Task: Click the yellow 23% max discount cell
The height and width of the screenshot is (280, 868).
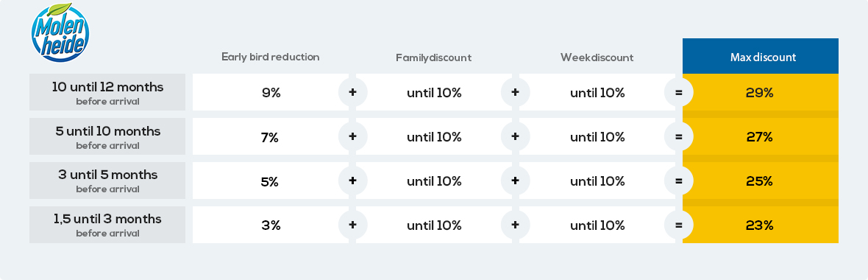Action: 760,225
